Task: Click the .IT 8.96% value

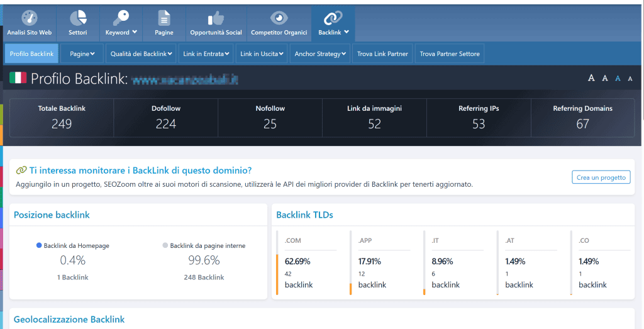Action: (x=442, y=261)
